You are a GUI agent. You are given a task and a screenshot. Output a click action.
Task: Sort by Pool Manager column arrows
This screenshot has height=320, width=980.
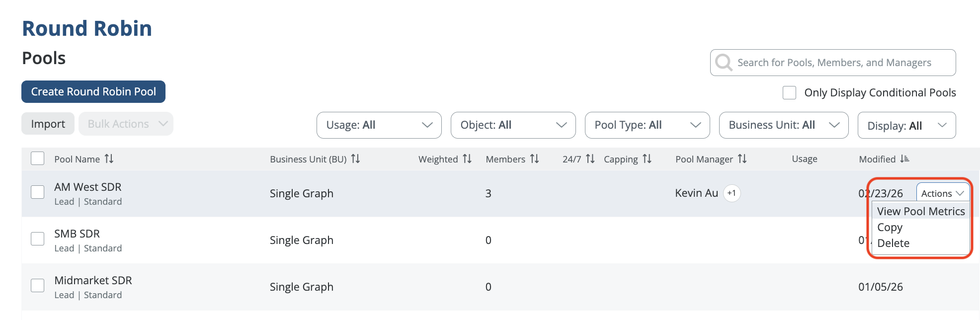click(742, 159)
